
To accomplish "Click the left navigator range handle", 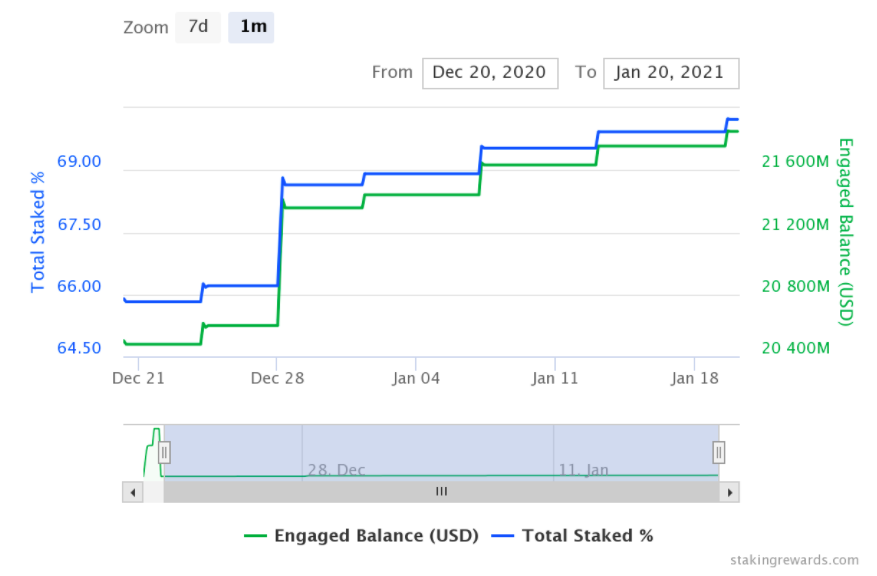I will (164, 452).
